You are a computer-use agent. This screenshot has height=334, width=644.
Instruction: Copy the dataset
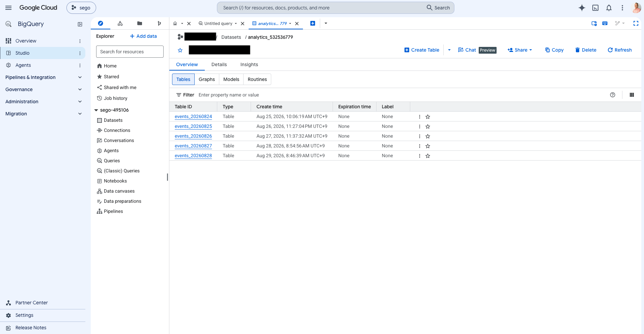click(x=554, y=50)
